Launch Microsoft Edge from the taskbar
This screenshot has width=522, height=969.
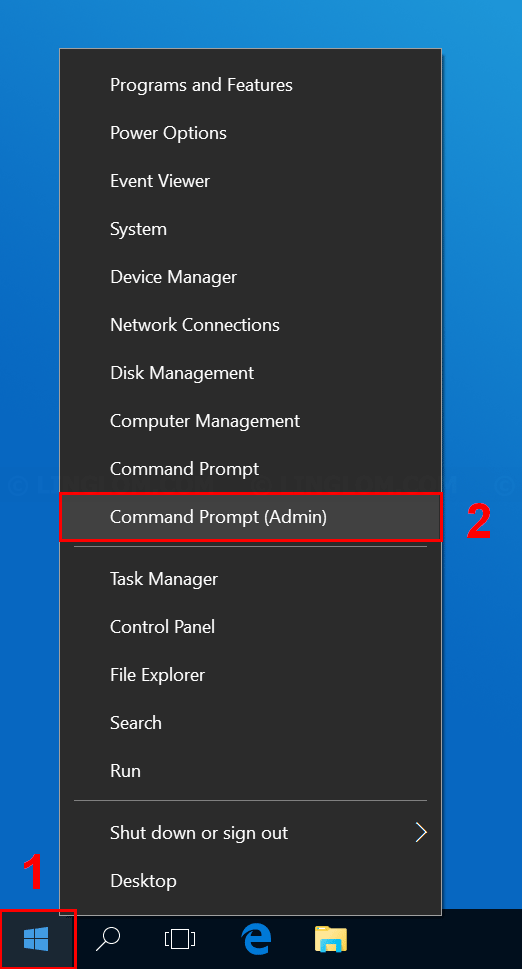(256, 940)
